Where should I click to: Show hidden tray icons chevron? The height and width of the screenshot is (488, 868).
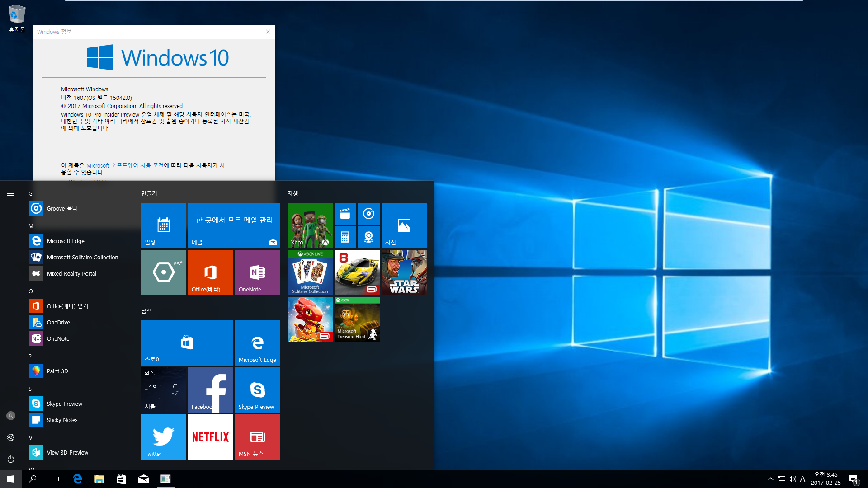[770, 479]
